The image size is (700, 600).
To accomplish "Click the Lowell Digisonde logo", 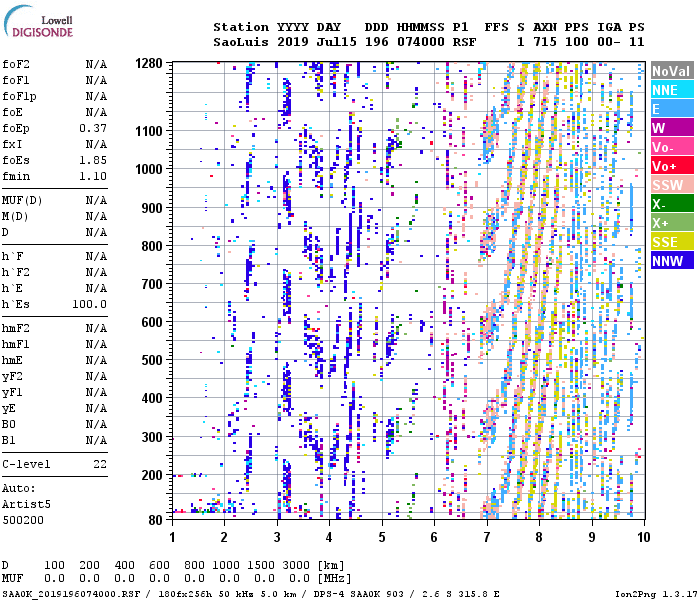I will (x=38, y=21).
